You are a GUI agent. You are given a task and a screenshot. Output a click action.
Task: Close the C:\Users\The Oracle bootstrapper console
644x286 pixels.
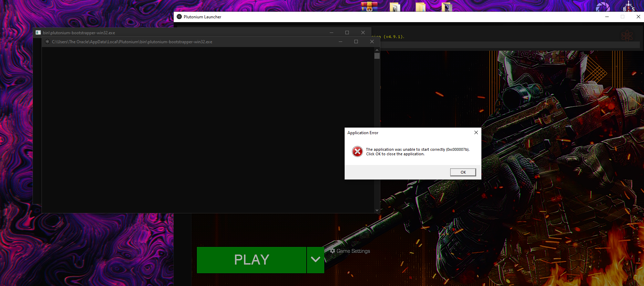click(372, 41)
